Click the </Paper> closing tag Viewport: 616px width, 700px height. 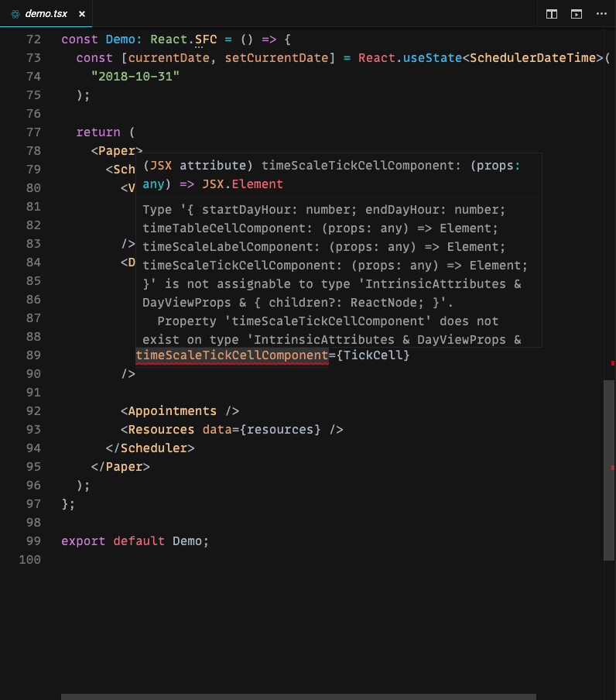click(121, 467)
